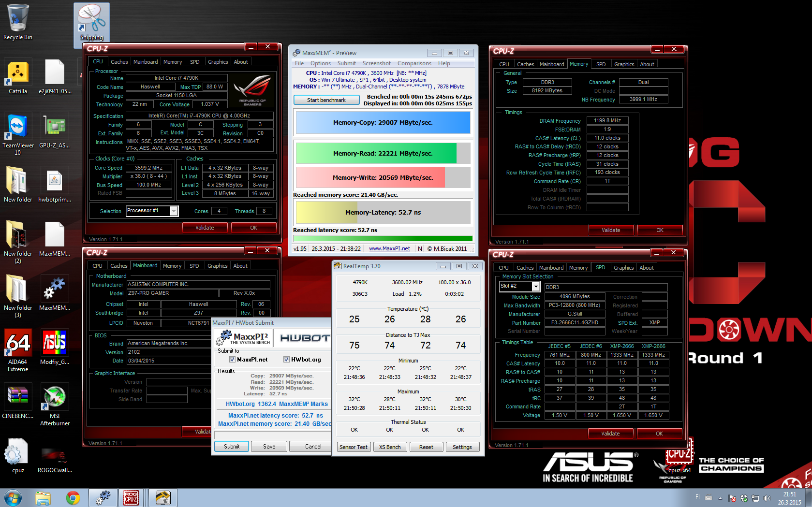Toggle the HWbot.org submit checkbox
This screenshot has height=507, width=812.
pyautogui.click(x=286, y=360)
